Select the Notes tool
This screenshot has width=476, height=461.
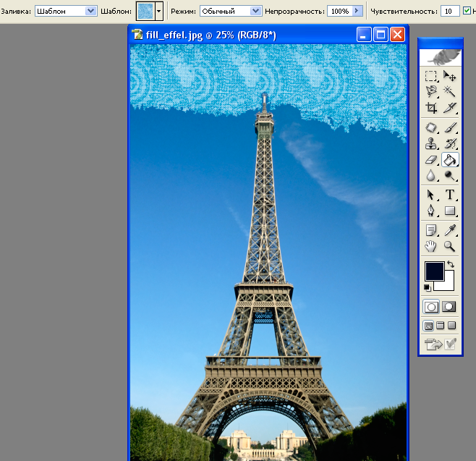click(x=430, y=230)
